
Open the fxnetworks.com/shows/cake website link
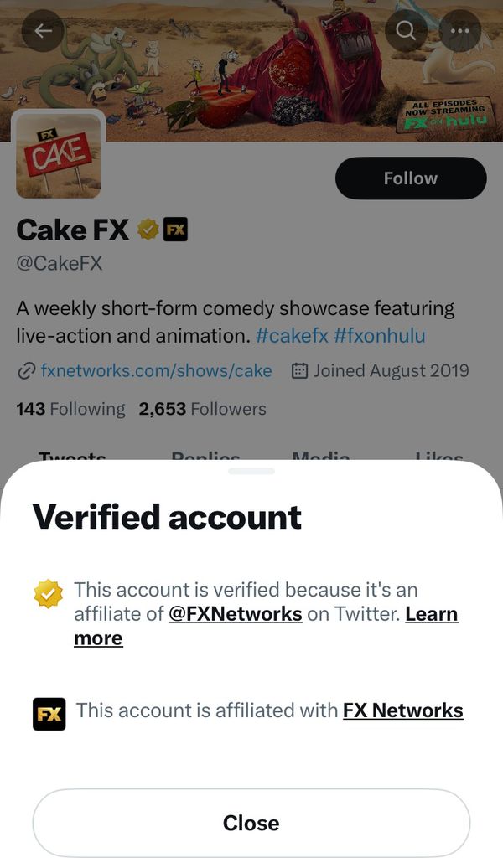coord(156,370)
